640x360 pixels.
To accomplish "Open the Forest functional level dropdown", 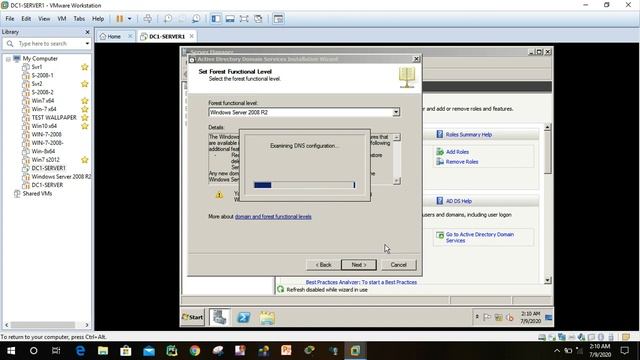I will coord(396,112).
